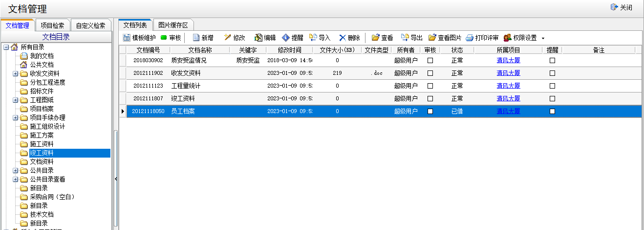Expand the 工程图纸 tree node
This screenshot has width=644, height=230.
[x=16, y=100]
